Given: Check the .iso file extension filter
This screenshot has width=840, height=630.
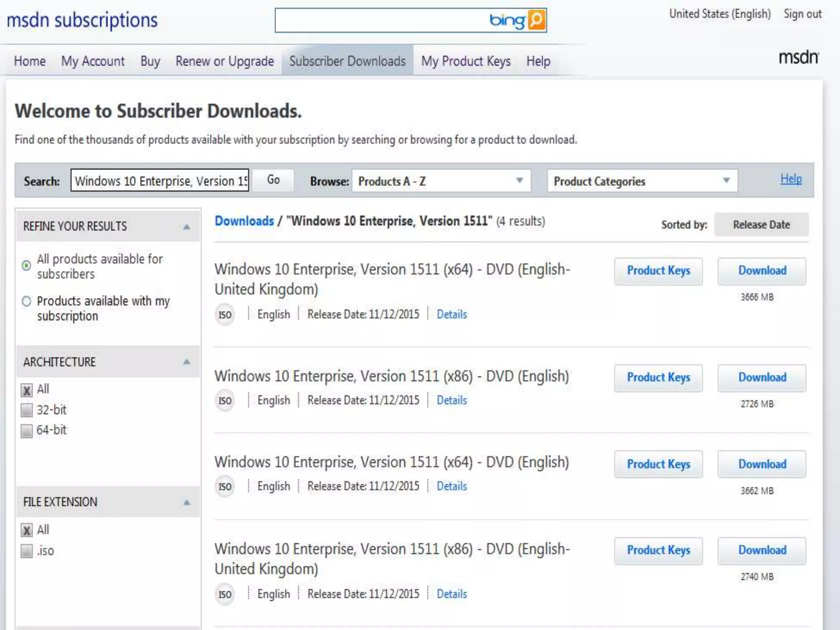Looking at the screenshot, I should (x=27, y=551).
